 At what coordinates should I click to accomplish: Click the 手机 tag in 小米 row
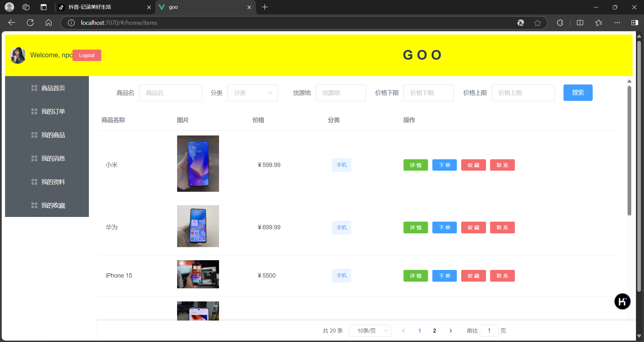click(x=341, y=165)
